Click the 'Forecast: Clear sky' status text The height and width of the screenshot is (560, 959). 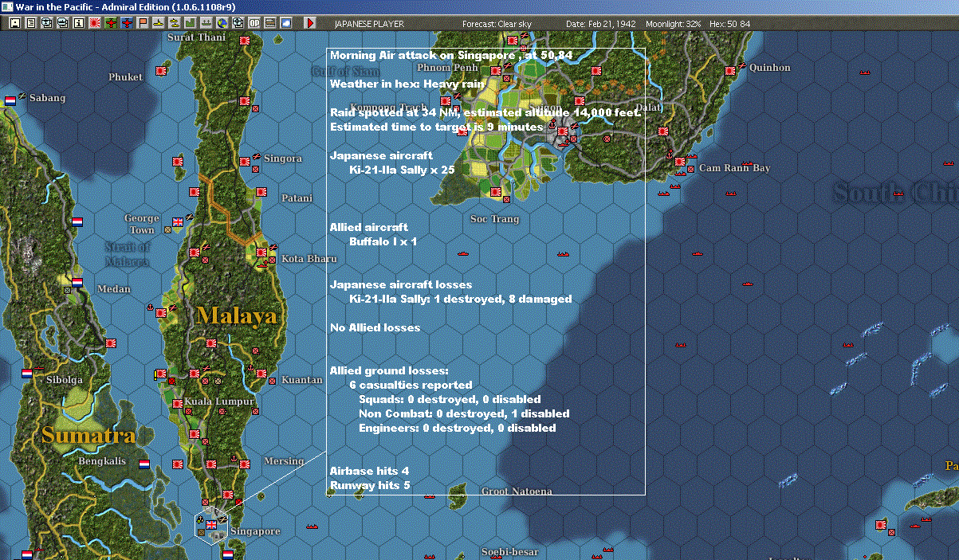click(497, 24)
